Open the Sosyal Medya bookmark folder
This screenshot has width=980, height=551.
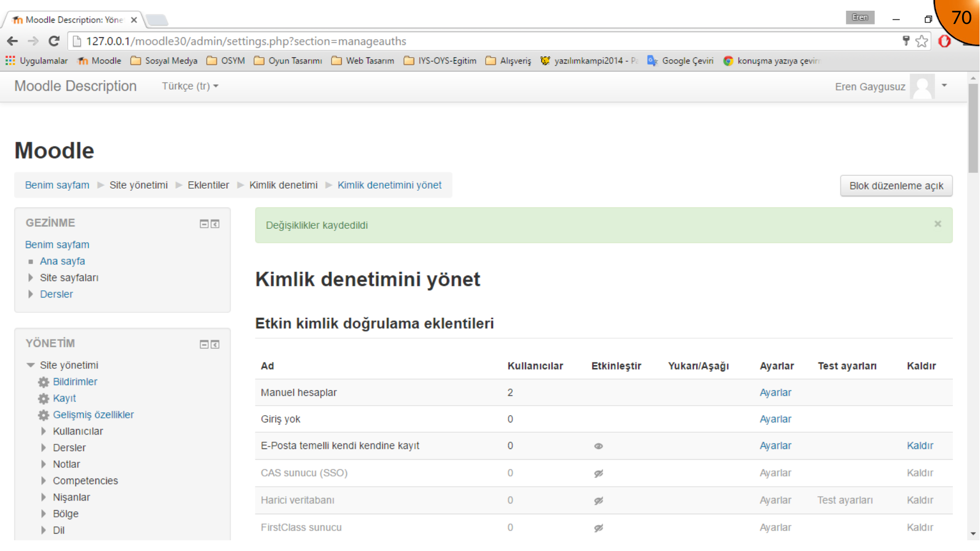pyautogui.click(x=164, y=61)
